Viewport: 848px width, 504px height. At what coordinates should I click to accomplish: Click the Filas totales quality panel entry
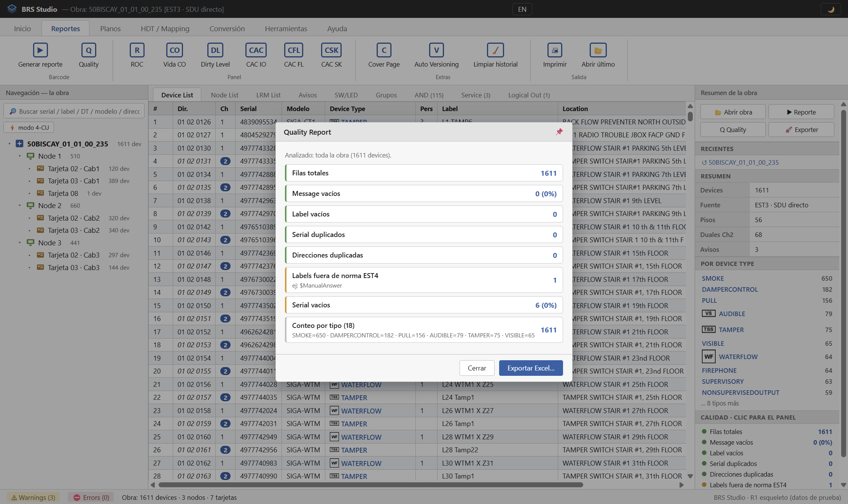[767, 432]
